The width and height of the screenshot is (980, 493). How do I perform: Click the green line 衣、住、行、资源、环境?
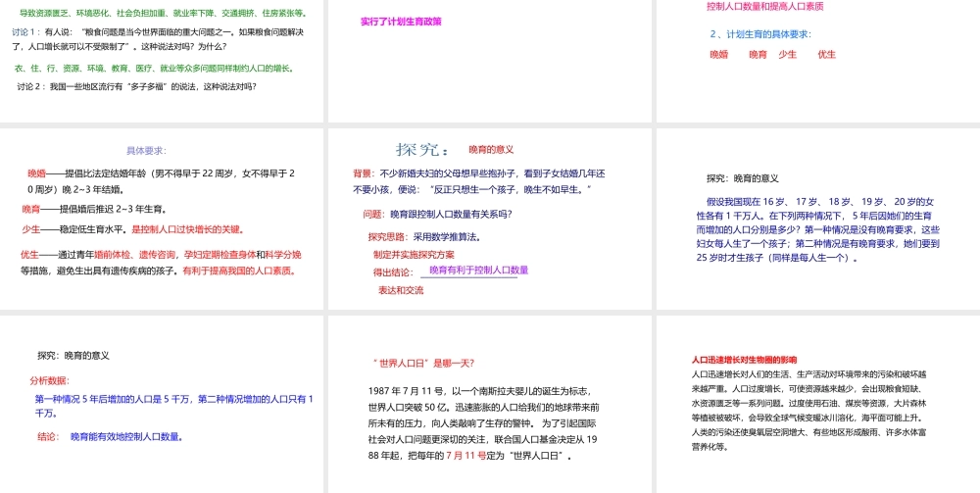(154, 68)
